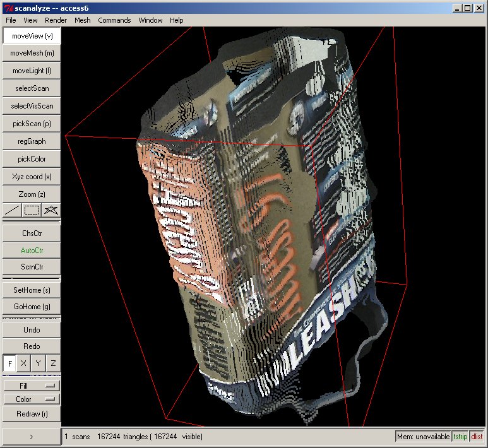
Task: Toggle the tstrip status indicator
Action: [x=460, y=437]
